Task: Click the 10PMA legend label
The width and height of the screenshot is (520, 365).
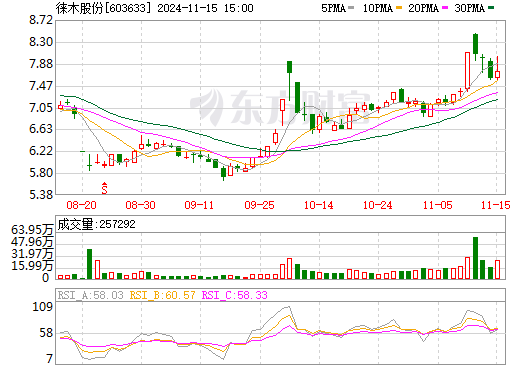Action: (378, 8)
